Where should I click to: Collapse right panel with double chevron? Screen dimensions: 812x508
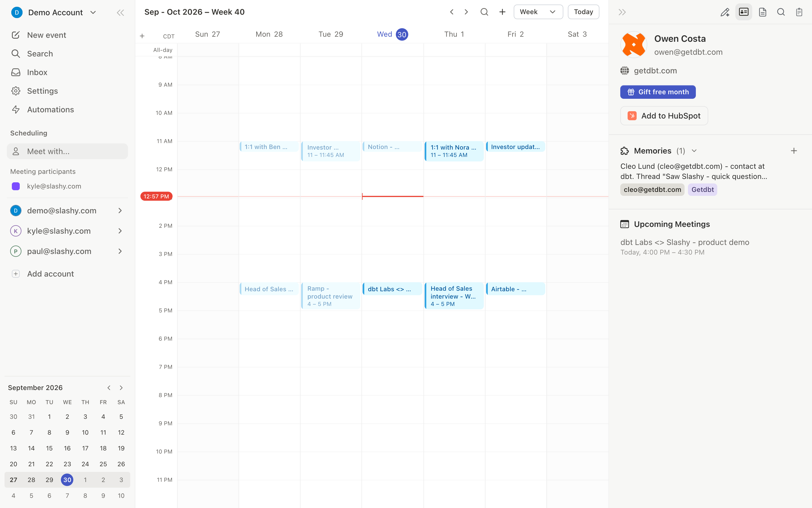click(x=622, y=12)
